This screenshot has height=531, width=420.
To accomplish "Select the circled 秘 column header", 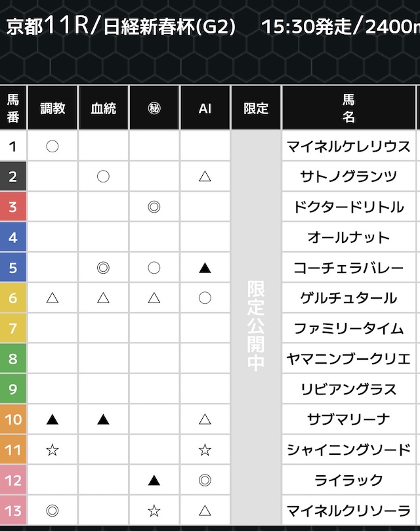I will pyautogui.click(x=154, y=108).
